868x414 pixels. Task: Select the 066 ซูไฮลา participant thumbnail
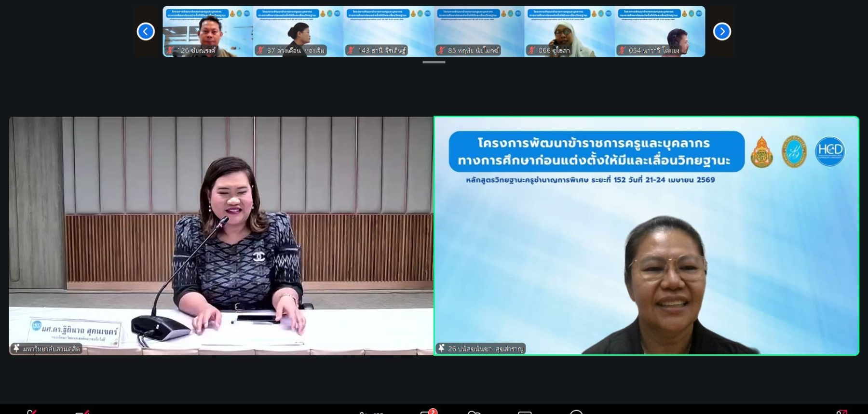(x=570, y=31)
